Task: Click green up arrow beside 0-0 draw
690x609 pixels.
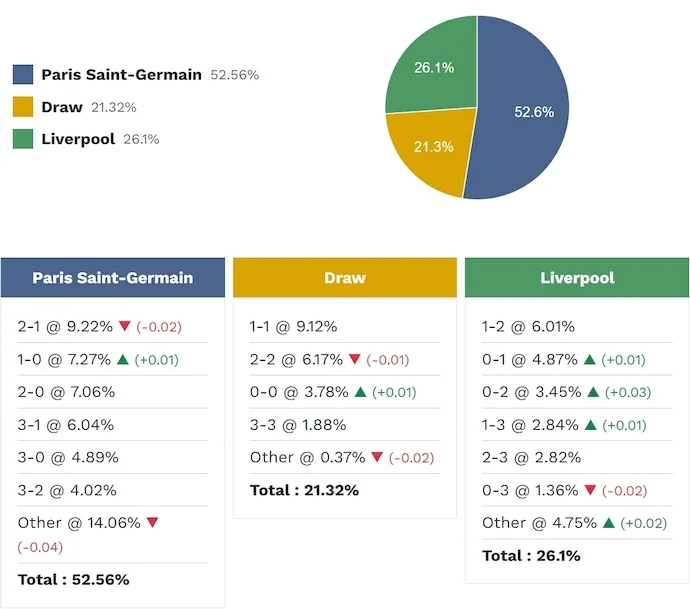Action: coord(360,392)
